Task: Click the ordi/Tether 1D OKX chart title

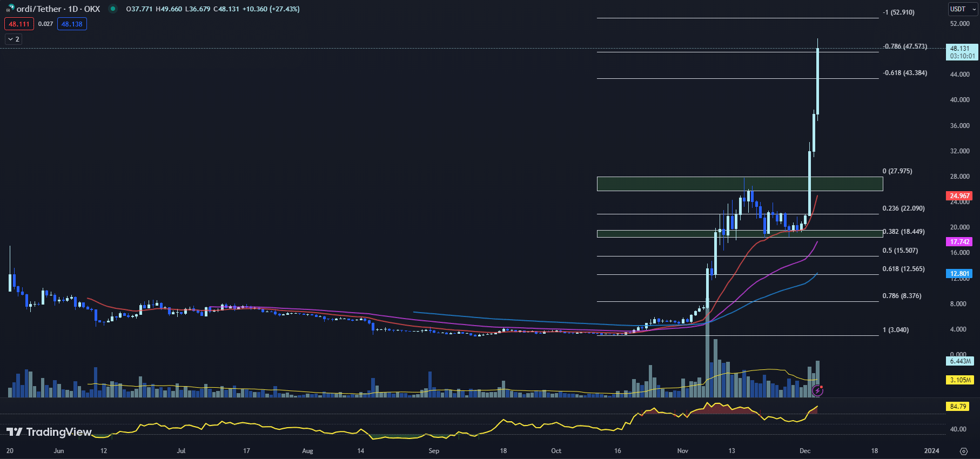Action: pyautogui.click(x=58, y=9)
